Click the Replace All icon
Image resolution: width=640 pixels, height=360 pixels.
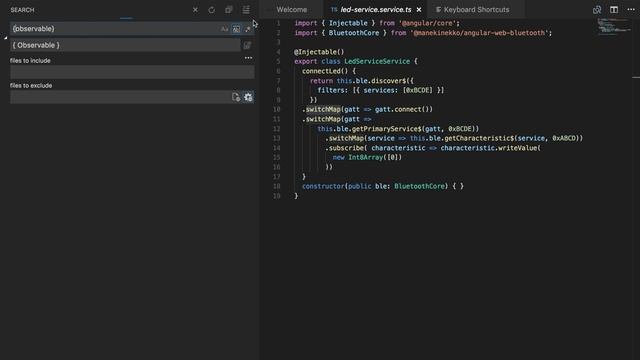click(x=247, y=45)
